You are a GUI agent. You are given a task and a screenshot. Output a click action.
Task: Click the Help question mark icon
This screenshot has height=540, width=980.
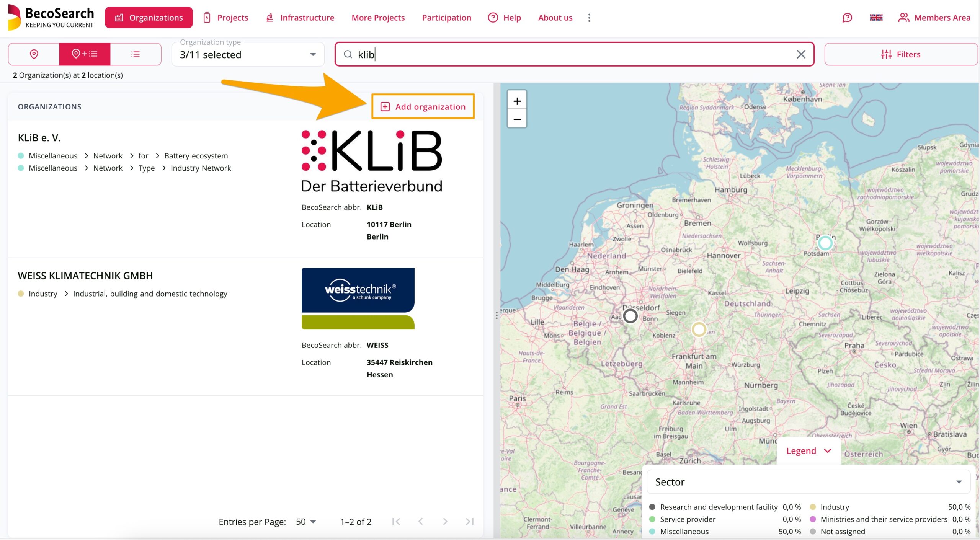[493, 18]
